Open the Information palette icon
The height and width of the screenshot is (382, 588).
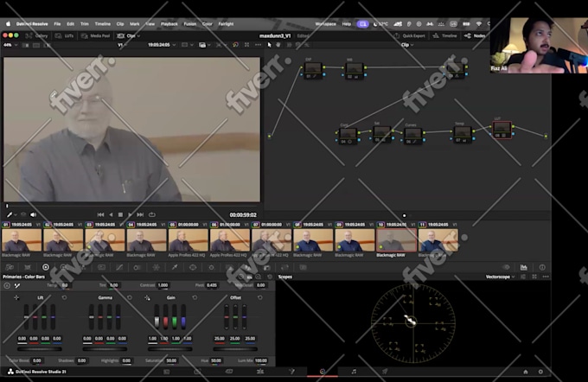(542, 267)
